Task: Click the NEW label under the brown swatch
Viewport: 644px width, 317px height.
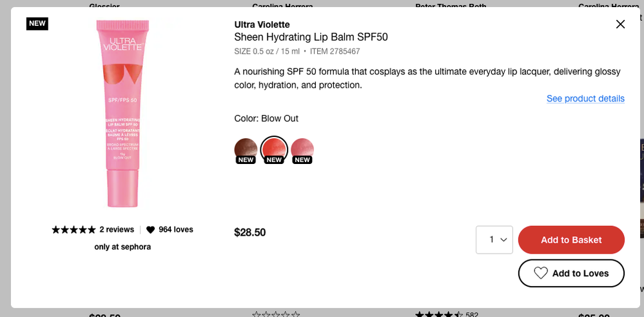Action: pyautogui.click(x=246, y=160)
